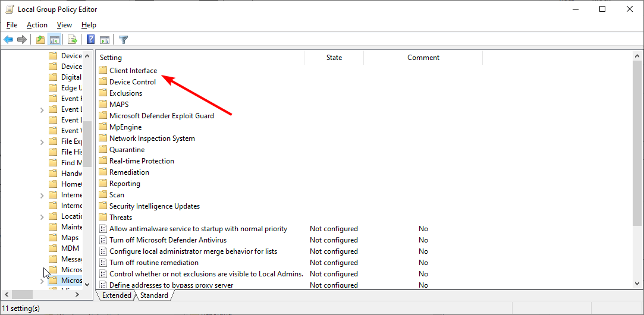Click Not configured state of Turn off routine remediation
Image resolution: width=644 pixels, height=315 pixels.
click(x=334, y=263)
